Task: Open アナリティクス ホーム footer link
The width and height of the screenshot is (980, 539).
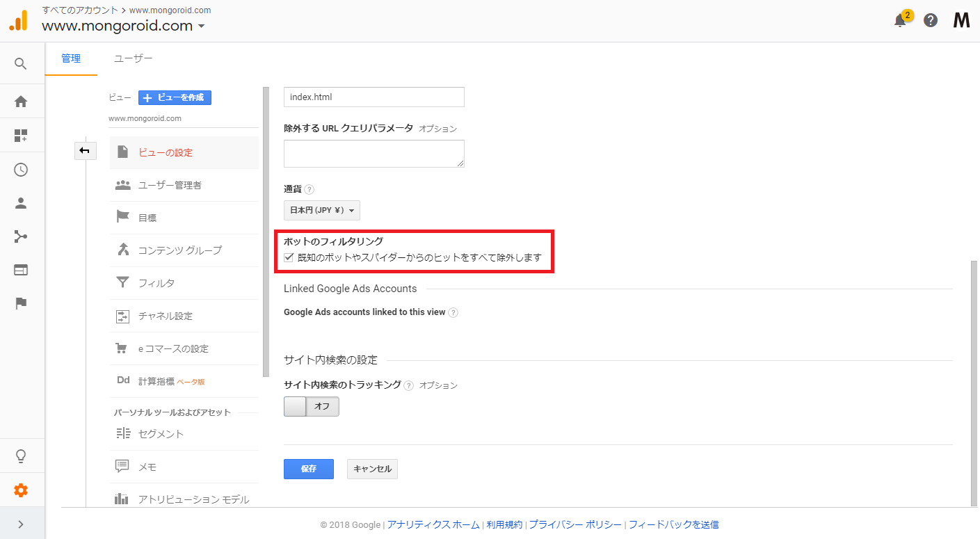Action: click(433, 524)
